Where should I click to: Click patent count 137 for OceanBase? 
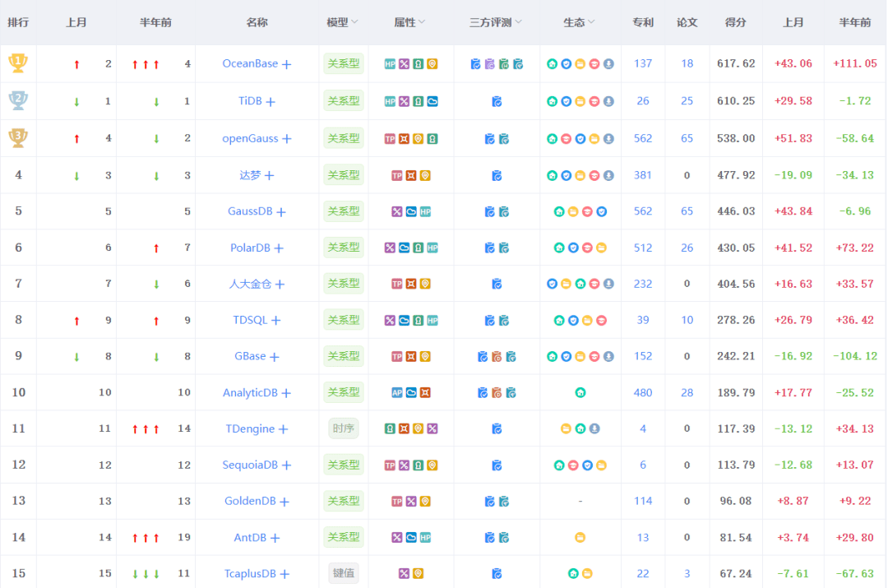(643, 63)
